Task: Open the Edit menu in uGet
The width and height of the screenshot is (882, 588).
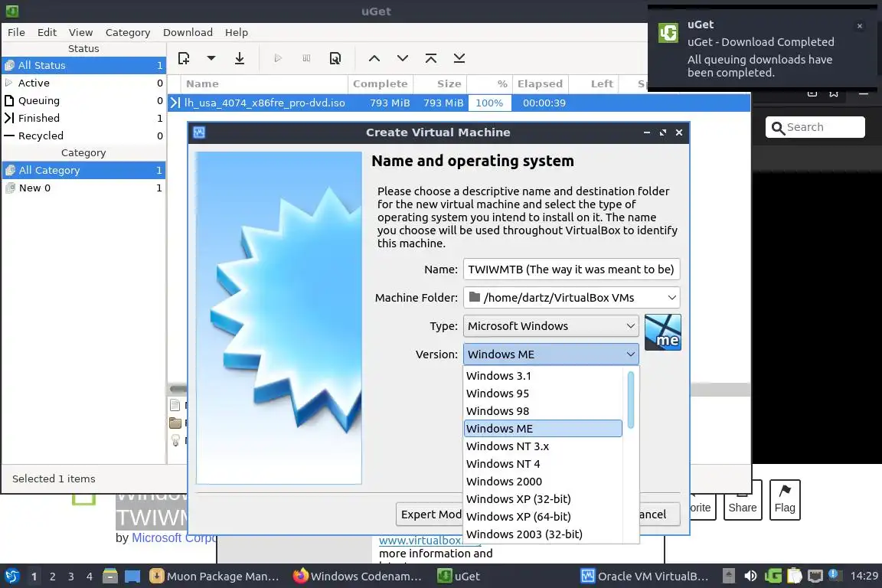Action: coord(47,32)
